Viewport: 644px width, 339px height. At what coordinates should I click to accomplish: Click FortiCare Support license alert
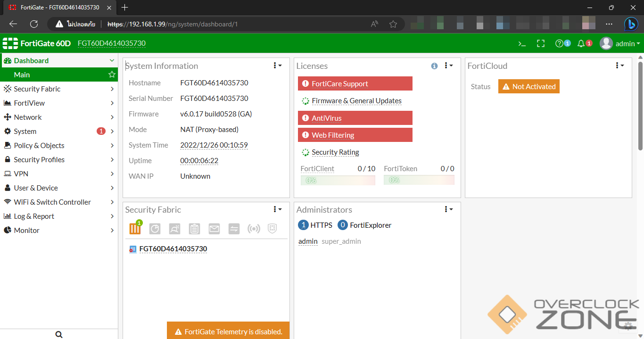pyautogui.click(x=355, y=83)
